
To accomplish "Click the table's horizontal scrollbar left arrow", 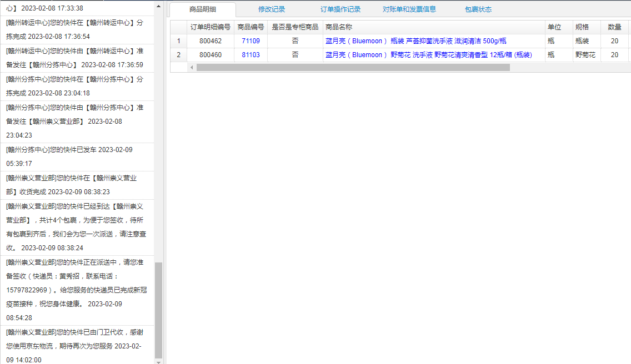I will click(x=192, y=68).
